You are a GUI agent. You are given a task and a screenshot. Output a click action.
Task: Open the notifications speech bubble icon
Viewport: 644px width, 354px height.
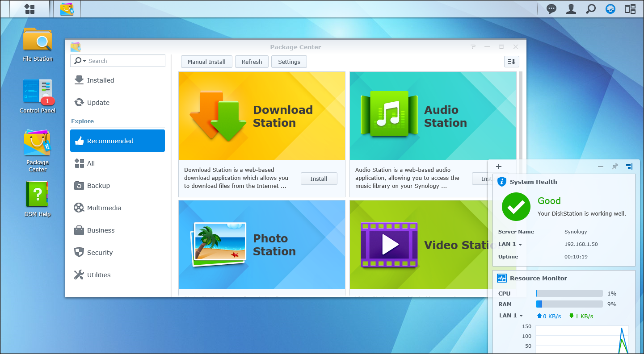[551, 9]
